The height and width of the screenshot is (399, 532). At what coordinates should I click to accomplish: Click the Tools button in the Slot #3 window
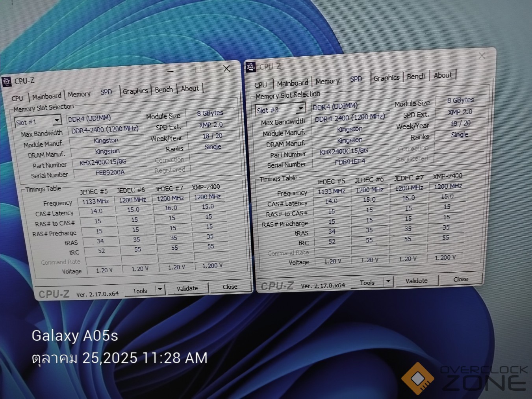click(367, 282)
